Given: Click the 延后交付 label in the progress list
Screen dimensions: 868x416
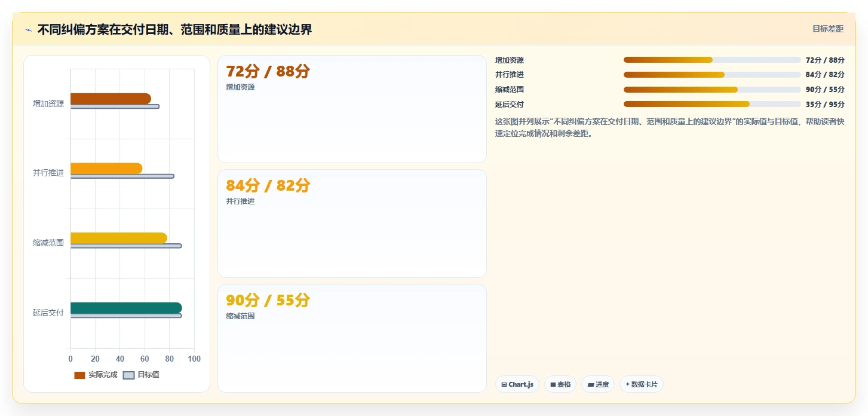Looking at the screenshot, I should click(x=510, y=104).
